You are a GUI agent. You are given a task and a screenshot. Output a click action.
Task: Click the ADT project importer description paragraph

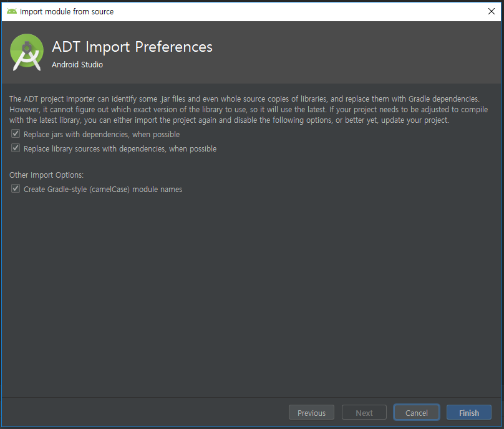[248, 110]
